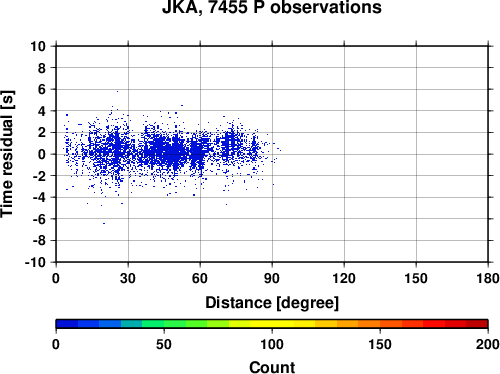This screenshot has height=374, width=500.
Task: Click the y-axis tick label '6'
Action: pyautogui.click(x=41, y=89)
